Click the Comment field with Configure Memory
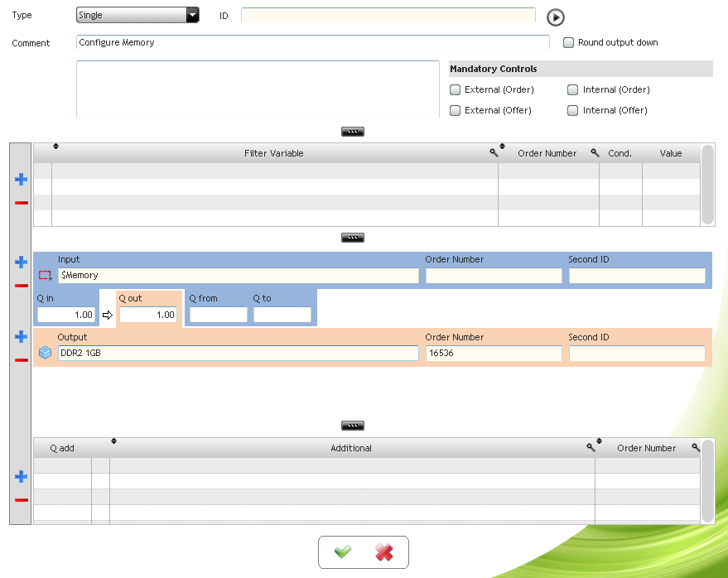Viewport: 728px width, 578px height. [x=312, y=42]
